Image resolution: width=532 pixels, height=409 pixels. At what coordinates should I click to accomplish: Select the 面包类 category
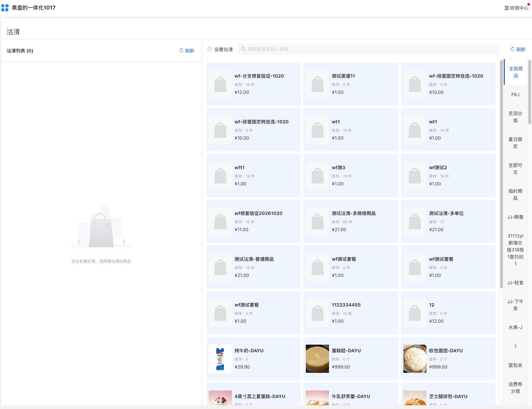[x=515, y=365]
